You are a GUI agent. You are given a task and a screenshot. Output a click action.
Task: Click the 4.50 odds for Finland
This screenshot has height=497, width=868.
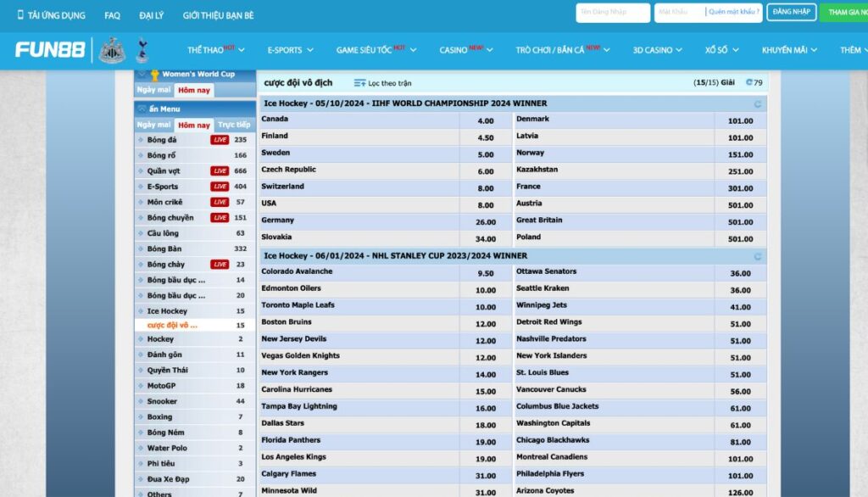pyautogui.click(x=486, y=138)
